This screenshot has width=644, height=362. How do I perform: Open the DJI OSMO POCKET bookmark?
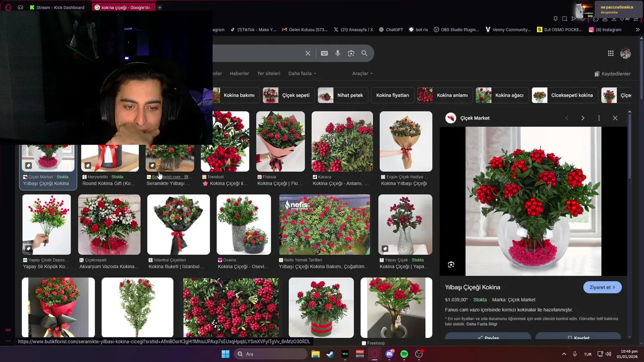pyautogui.click(x=559, y=30)
